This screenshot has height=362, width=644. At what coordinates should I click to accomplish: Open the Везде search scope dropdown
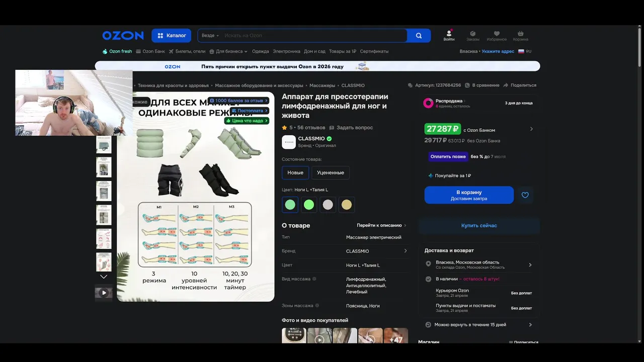pos(210,36)
